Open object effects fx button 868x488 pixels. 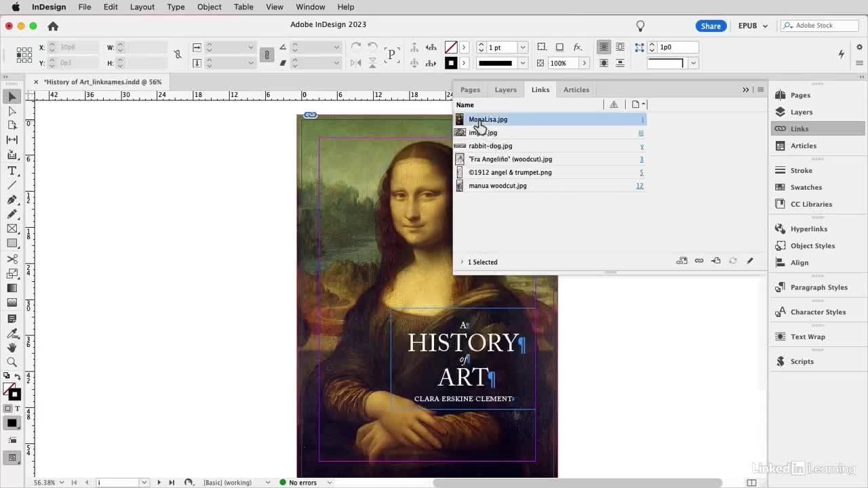pos(578,47)
